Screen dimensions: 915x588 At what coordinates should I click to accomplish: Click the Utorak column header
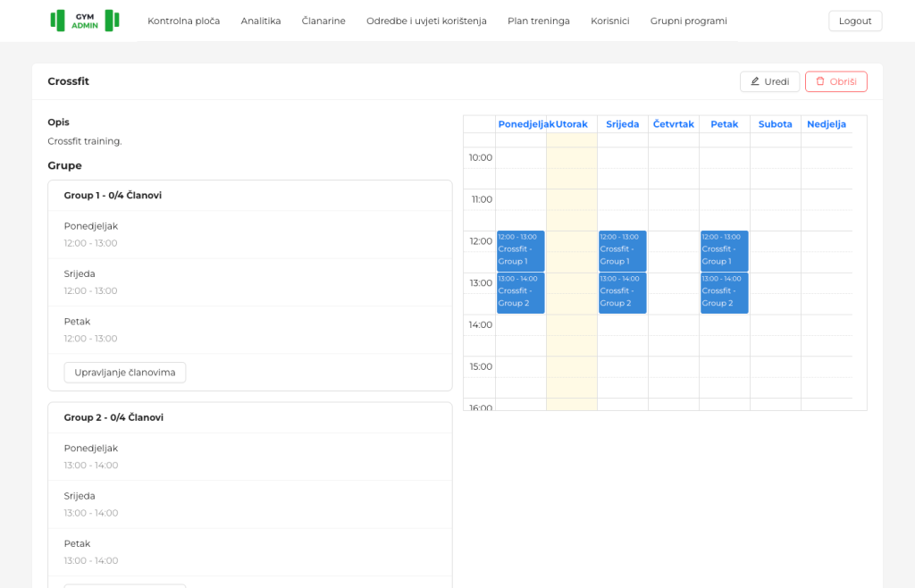coord(571,124)
